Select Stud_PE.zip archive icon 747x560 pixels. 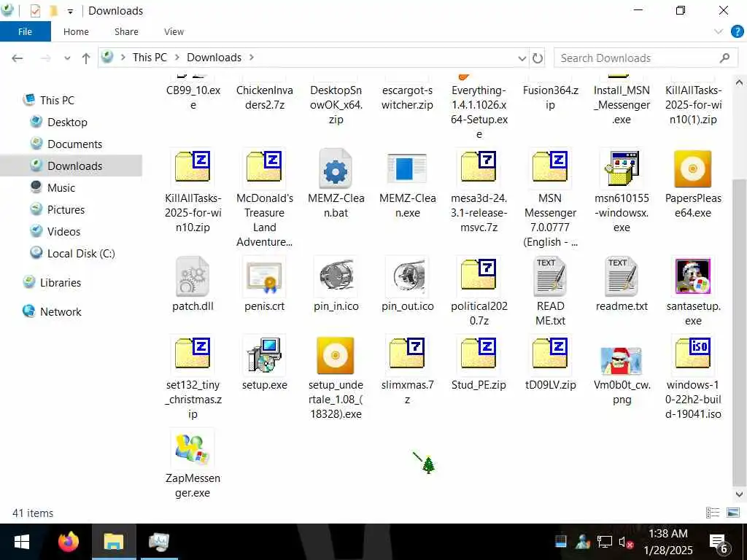(x=479, y=354)
